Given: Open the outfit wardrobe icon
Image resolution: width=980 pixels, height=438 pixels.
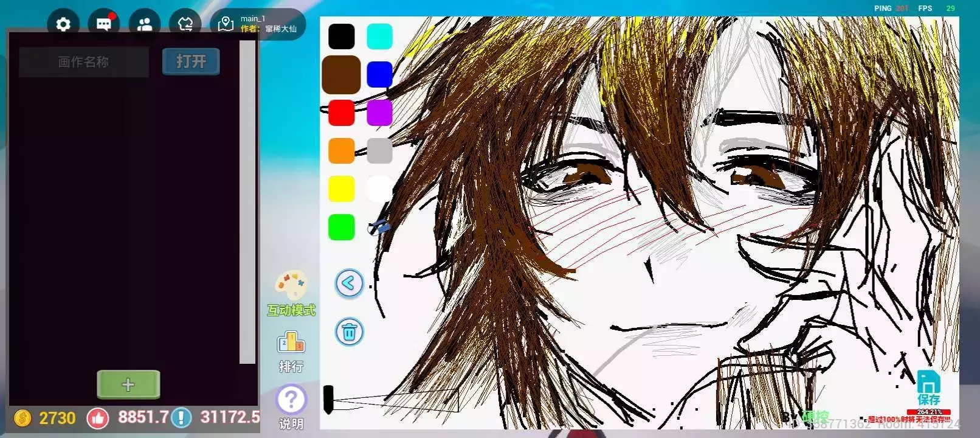Looking at the screenshot, I should click(x=185, y=24).
